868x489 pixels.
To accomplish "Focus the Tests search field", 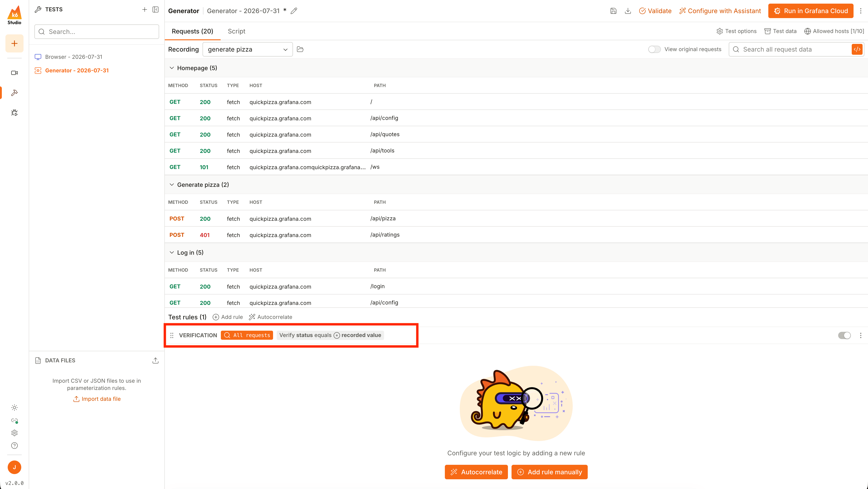I will point(97,32).
